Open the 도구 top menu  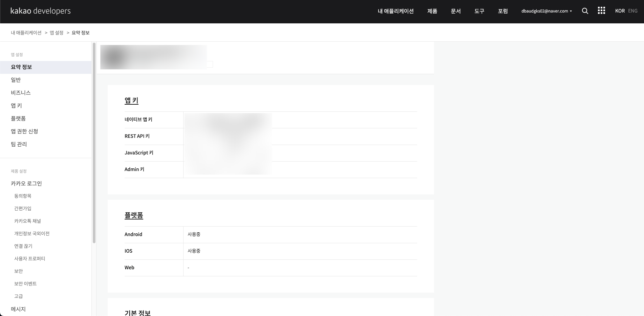[479, 11]
